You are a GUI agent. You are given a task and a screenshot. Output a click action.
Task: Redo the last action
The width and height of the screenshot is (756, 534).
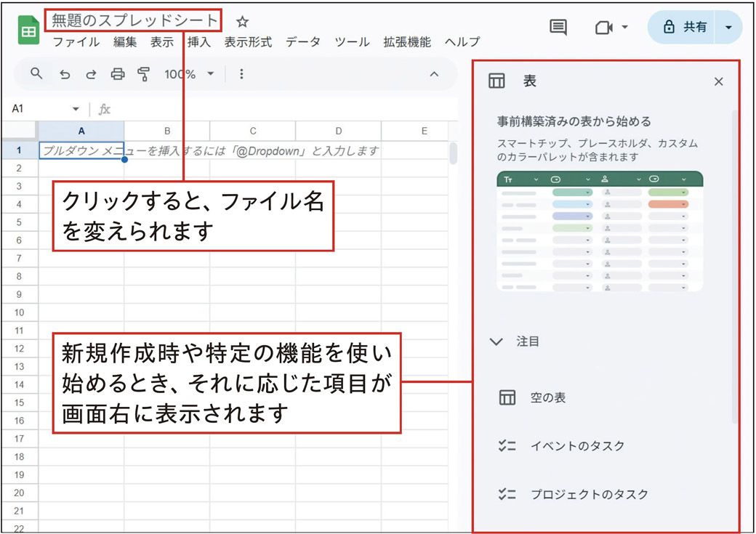pos(91,74)
